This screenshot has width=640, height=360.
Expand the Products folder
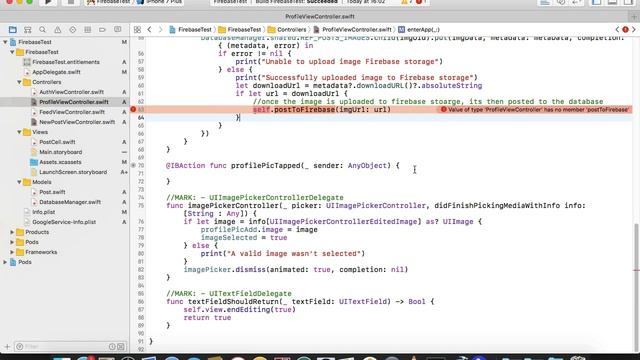pyautogui.click(x=12, y=232)
